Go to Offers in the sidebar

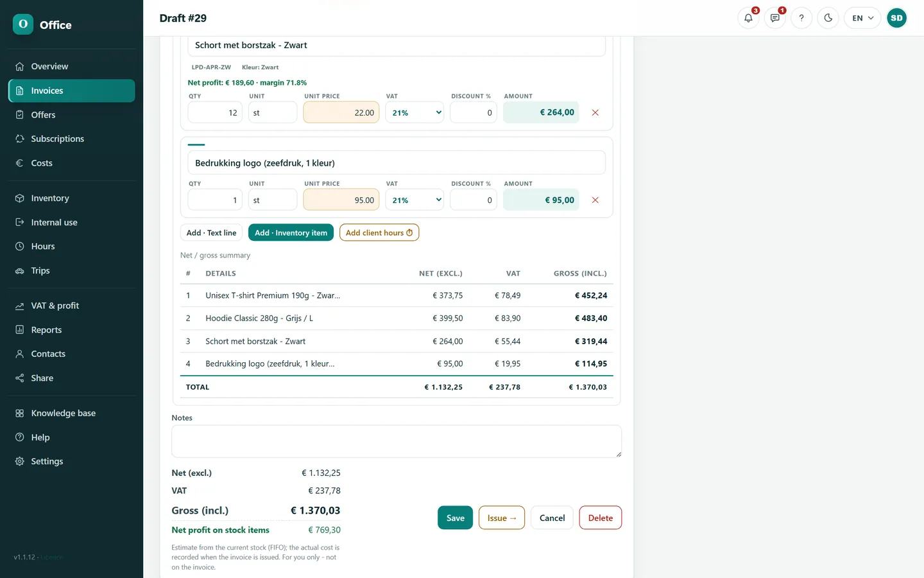point(71,114)
